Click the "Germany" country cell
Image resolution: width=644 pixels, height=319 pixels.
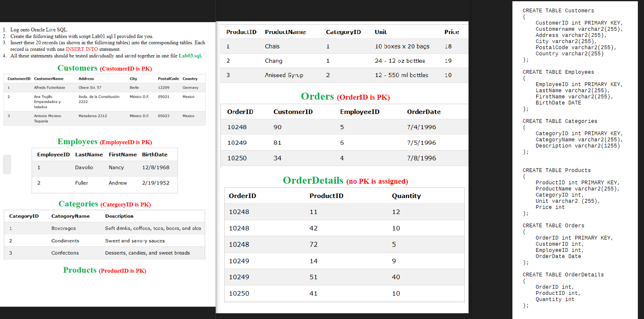tap(190, 88)
